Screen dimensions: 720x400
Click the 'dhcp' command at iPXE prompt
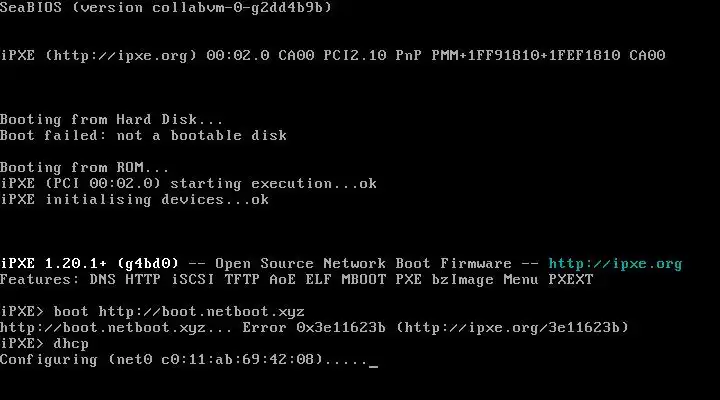71,344
